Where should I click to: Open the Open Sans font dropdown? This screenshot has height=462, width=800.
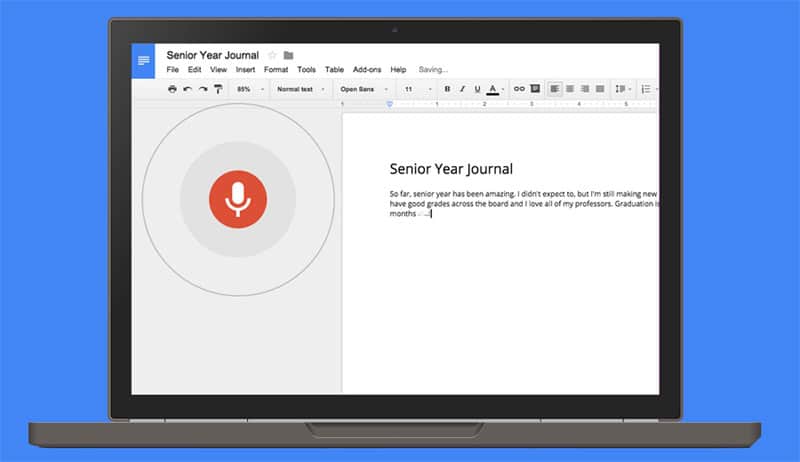[363, 89]
